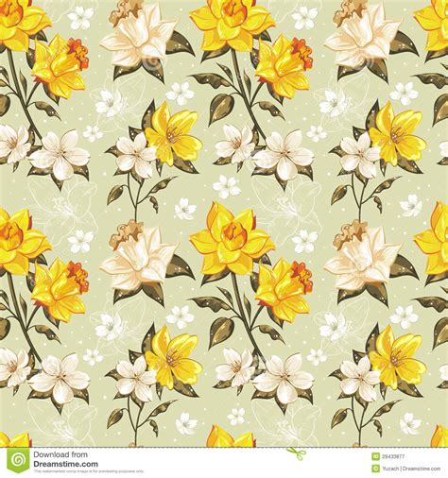Image resolution: width=448 pixels, height=478 pixels.
Task: Click the green Dreamstime spiral logo
Action: [18, 460]
